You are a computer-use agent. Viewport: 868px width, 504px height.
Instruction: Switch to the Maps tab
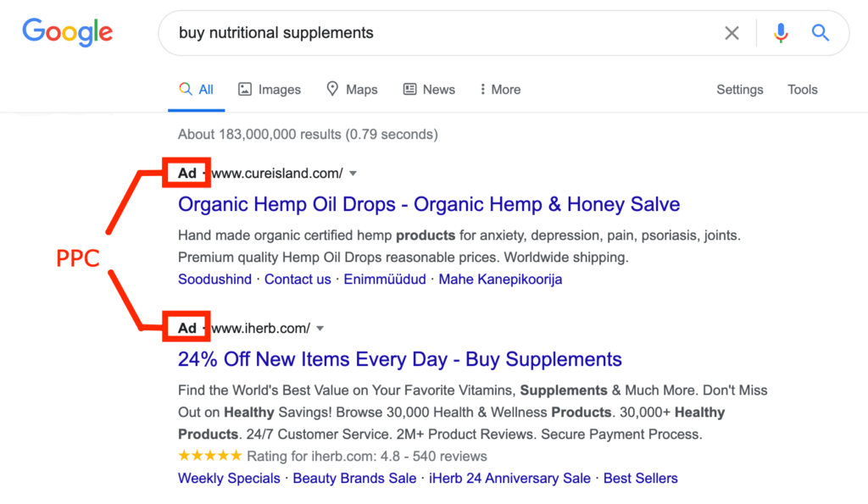pos(352,90)
